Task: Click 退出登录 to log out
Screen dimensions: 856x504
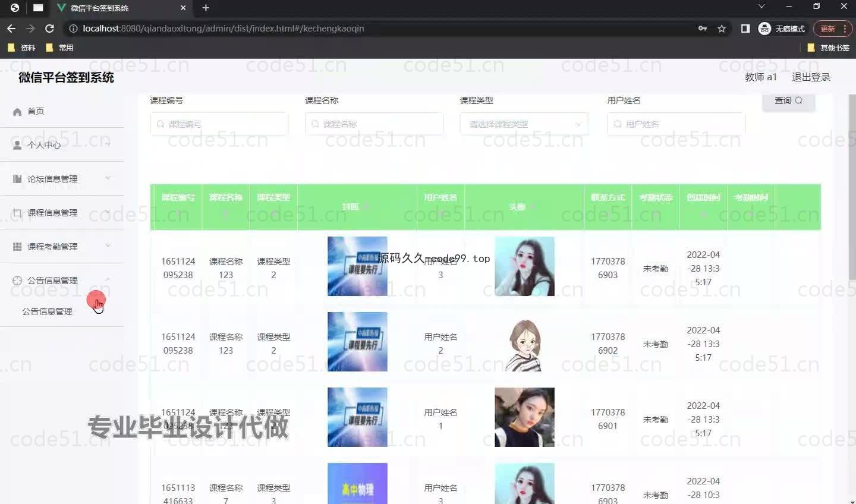Action: pos(811,77)
